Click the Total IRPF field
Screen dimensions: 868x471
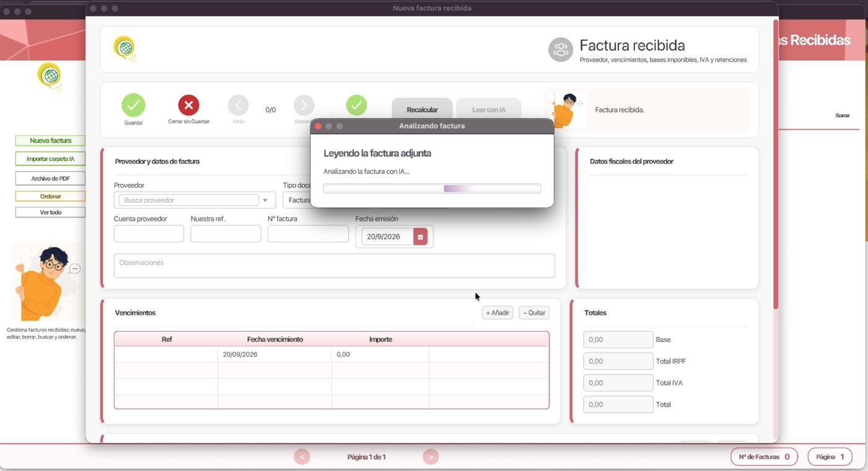point(618,361)
